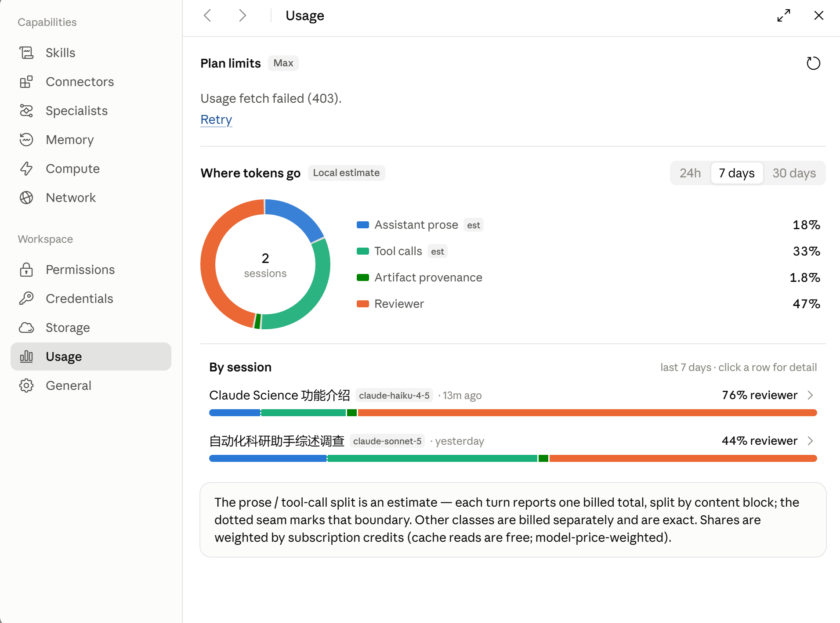Viewport: 840px width, 623px height.
Task: Click the orange Reviewer legend swatch
Action: tap(363, 304)
